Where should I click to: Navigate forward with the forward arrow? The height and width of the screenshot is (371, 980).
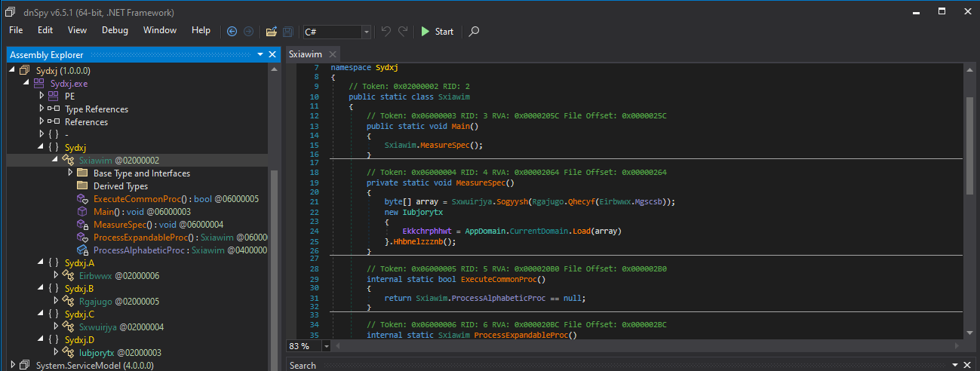point(248,32)
